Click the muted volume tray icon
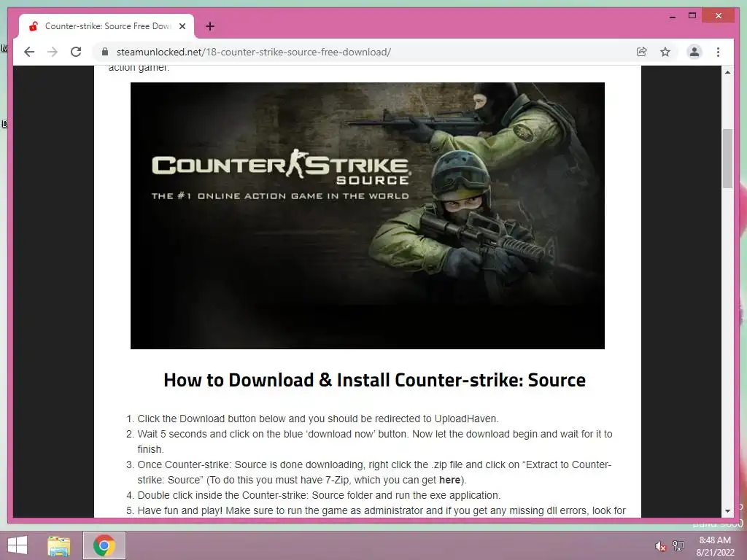 click(660, 546)
